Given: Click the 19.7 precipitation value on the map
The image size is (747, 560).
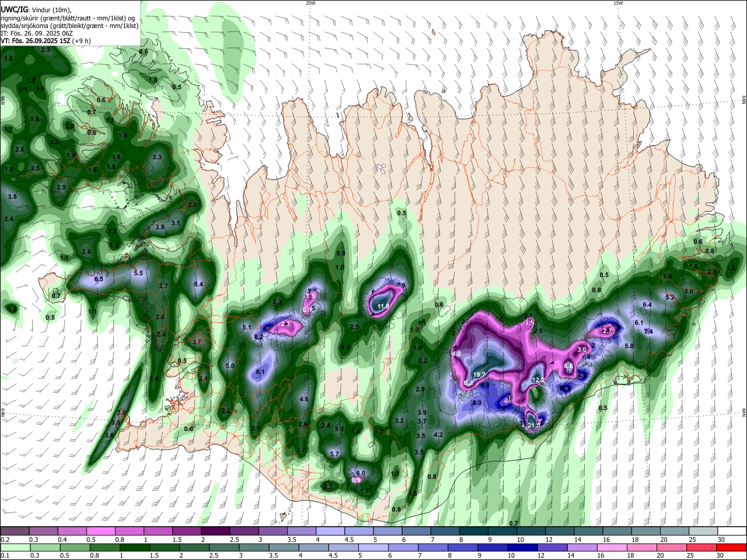Looking at the screenshot, I should click(479, 374).
